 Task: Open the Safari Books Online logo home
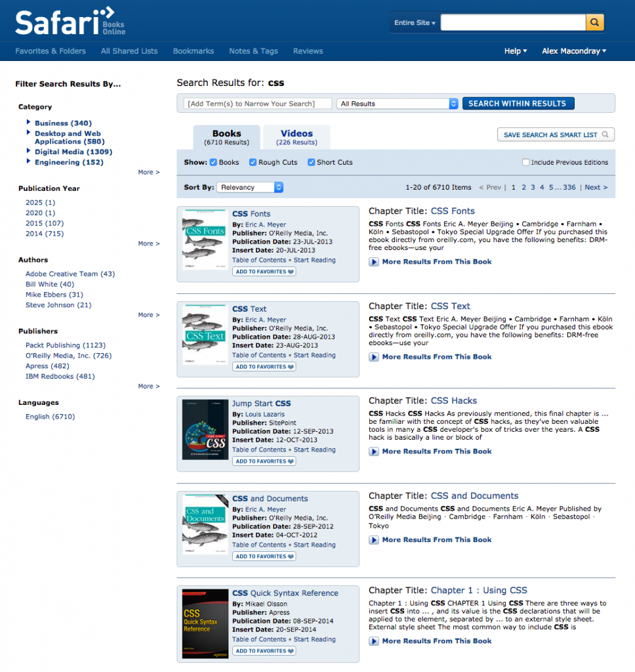coord(70,22)
